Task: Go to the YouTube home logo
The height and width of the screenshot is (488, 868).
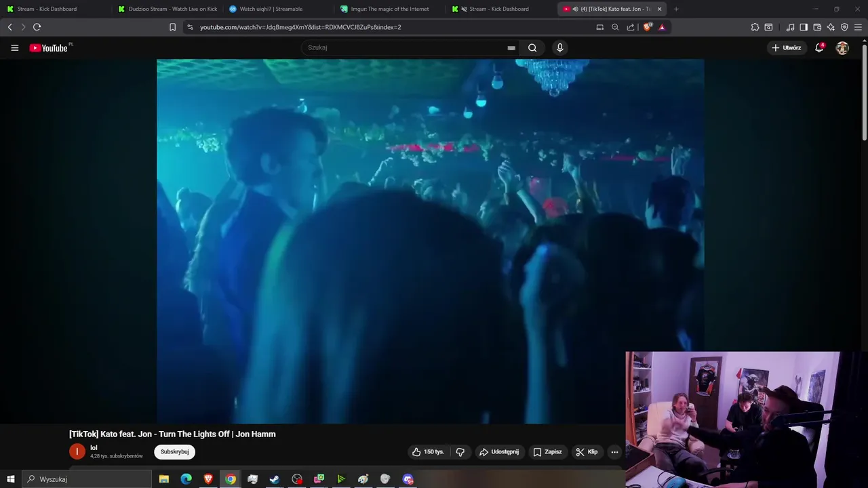Action: pos(50,48)
